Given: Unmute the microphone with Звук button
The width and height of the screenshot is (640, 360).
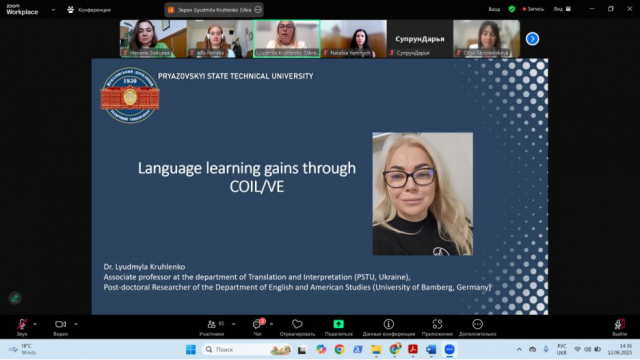Looking at the screenshot, I should [22, 327].
